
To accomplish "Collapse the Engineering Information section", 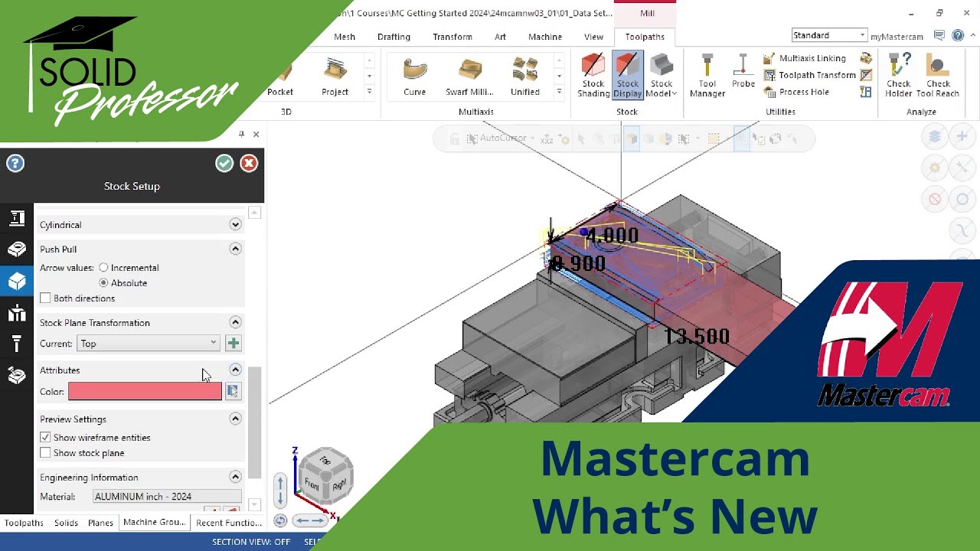I will pos(236,477).
